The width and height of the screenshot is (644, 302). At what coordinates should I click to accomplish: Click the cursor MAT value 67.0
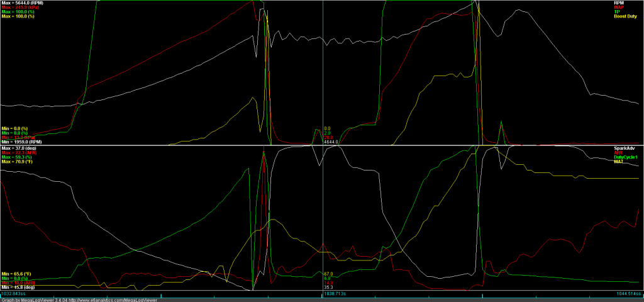tap(328, 274)
